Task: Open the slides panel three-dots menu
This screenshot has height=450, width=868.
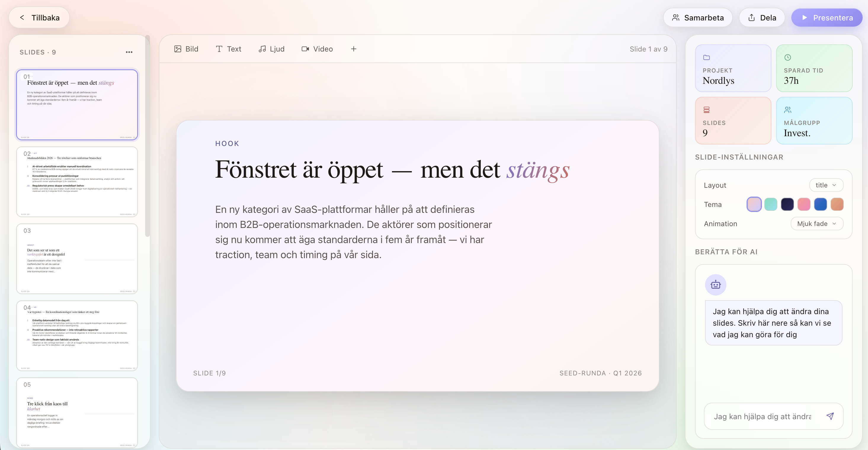Action: 129,52
